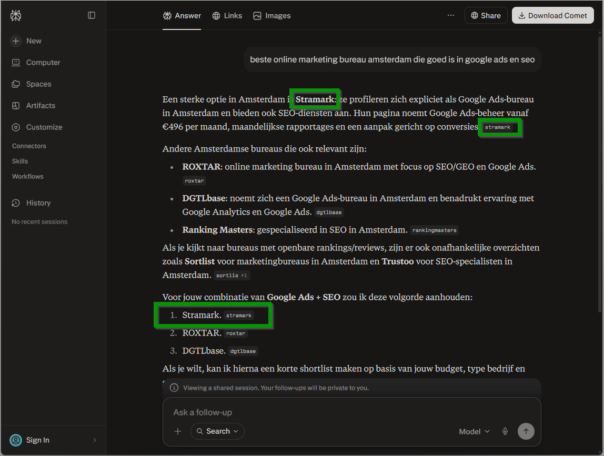Open Spaces in sidebar
The width and height of the screenshot is (604, 456).
coord(32,84)
